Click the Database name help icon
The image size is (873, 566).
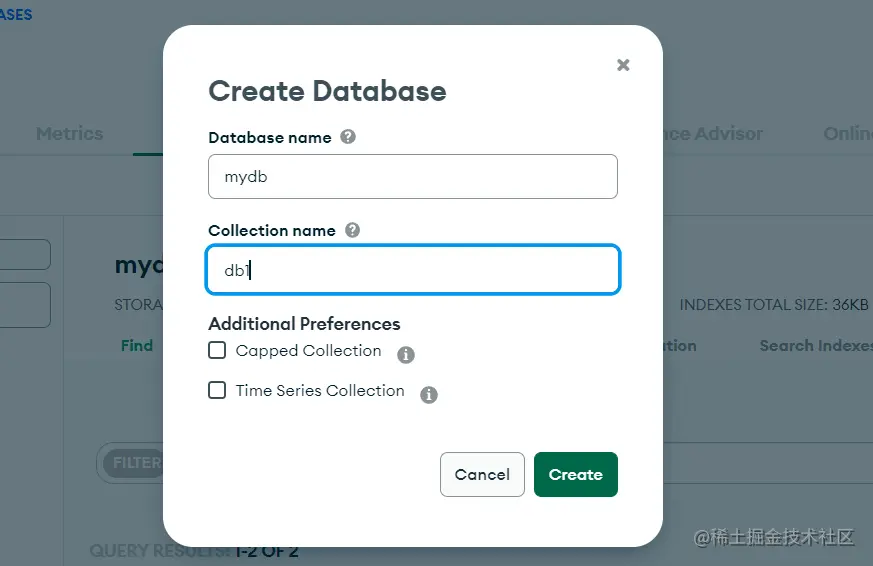(348, 137)
